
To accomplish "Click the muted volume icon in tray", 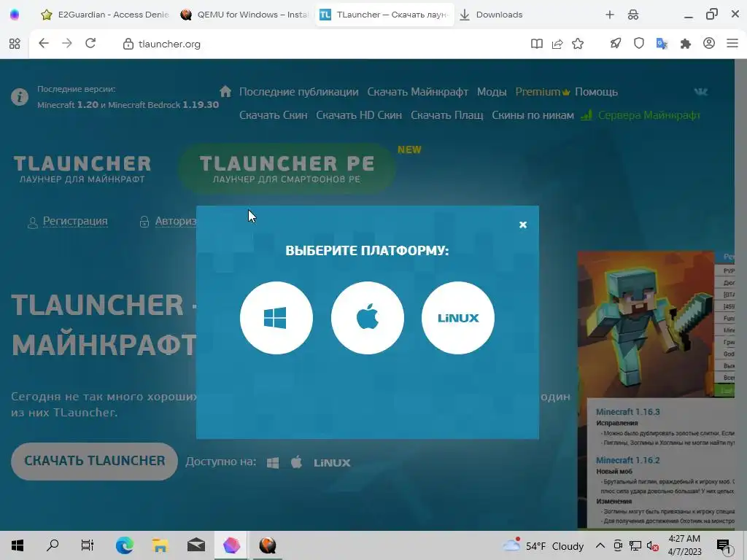I will pos(653,545).
